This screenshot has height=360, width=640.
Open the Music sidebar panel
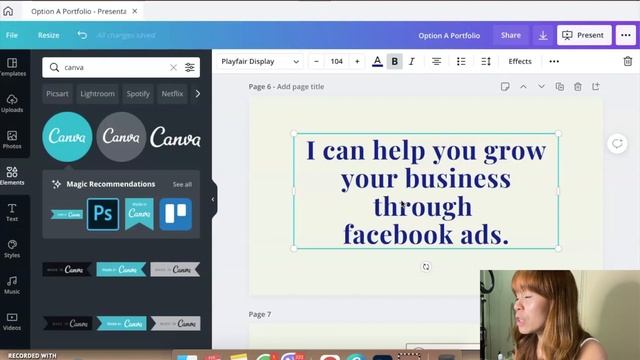[12, 285]
